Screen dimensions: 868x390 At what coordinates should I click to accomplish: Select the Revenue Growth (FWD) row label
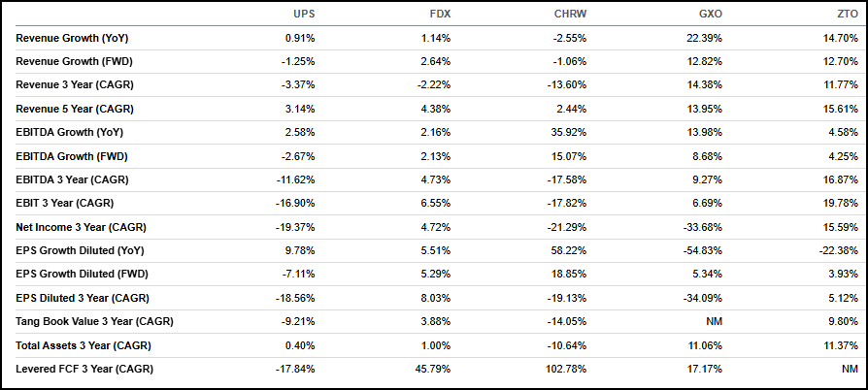[74, 61]
